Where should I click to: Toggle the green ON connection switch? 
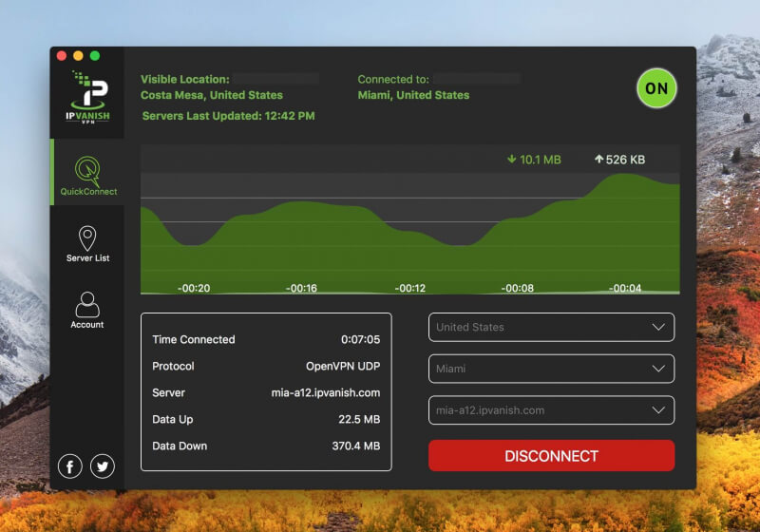point(656,88)
